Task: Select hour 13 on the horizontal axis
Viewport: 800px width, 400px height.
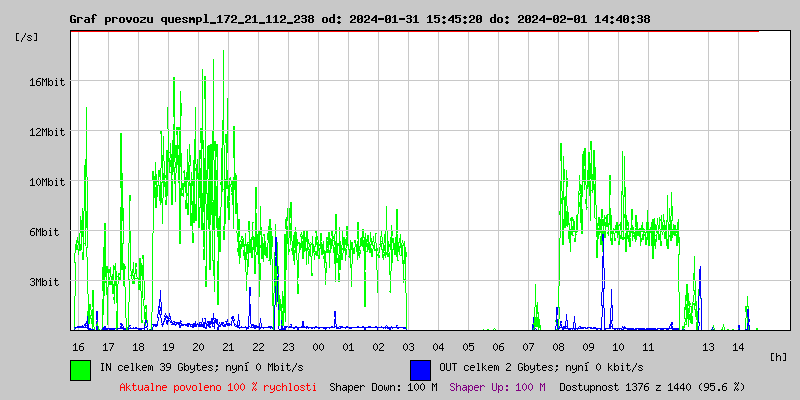Action: pos(708,346)
